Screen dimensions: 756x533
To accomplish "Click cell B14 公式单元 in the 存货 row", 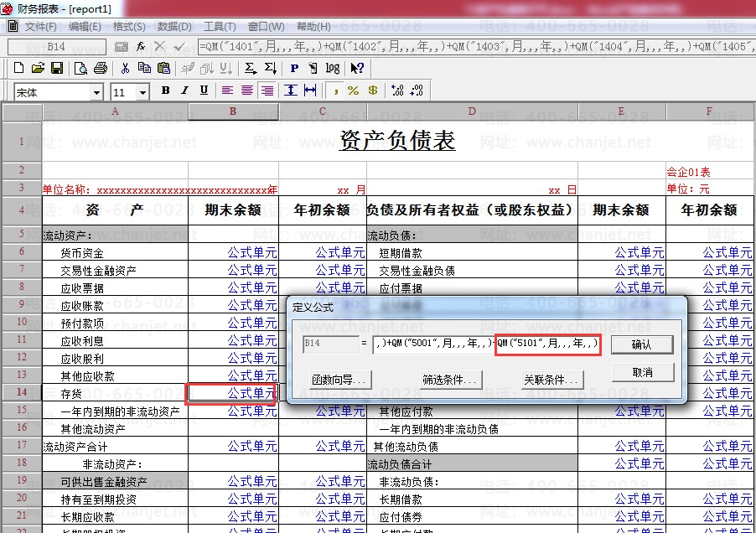I will pyautogui.click(x=233, y=394).
